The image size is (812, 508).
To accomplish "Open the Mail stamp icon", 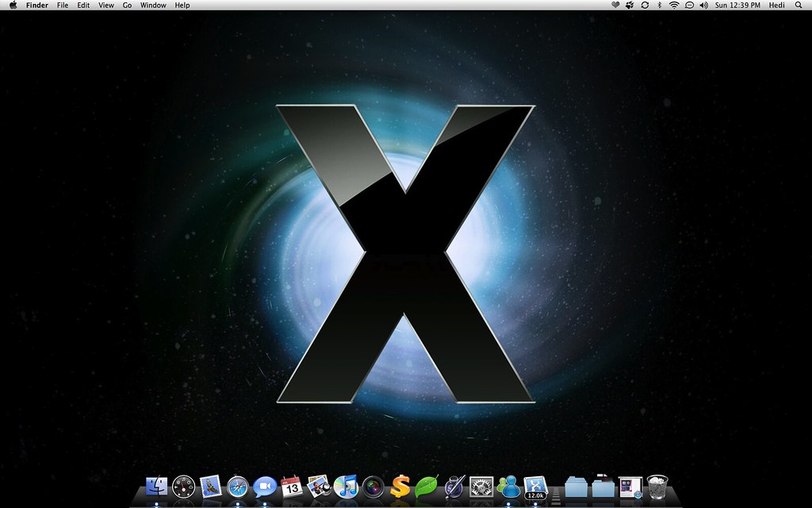I will click(211, 487).
